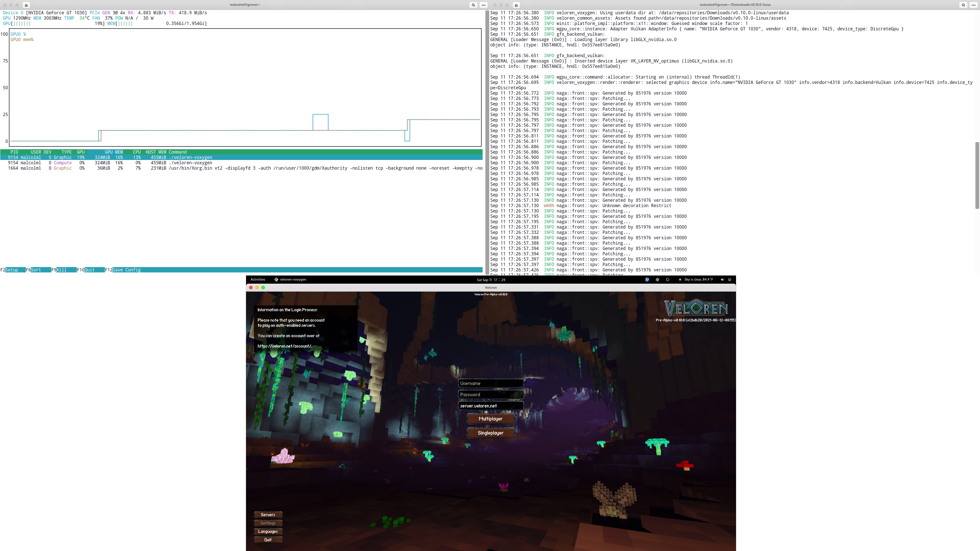Click the refresh tray icon

[668, 280]
